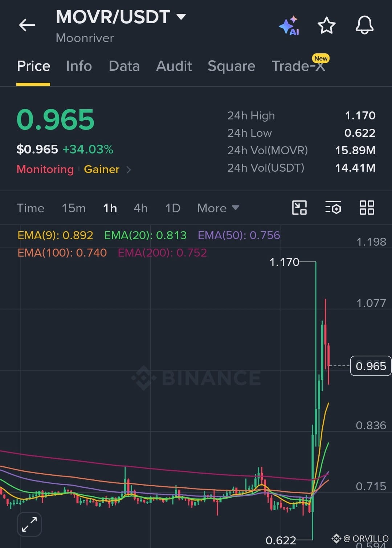
Task: Expand chart to fullscreen icon
Action: click(x=29, y=524)
